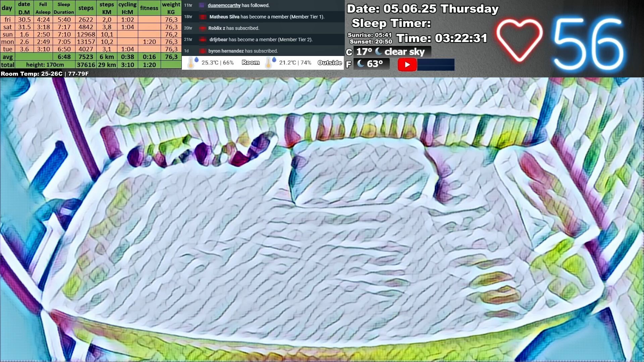Screen dimensions: 644x362
Task: Click the outside reading 21.2°C | 74%
Action: [295, 63]
